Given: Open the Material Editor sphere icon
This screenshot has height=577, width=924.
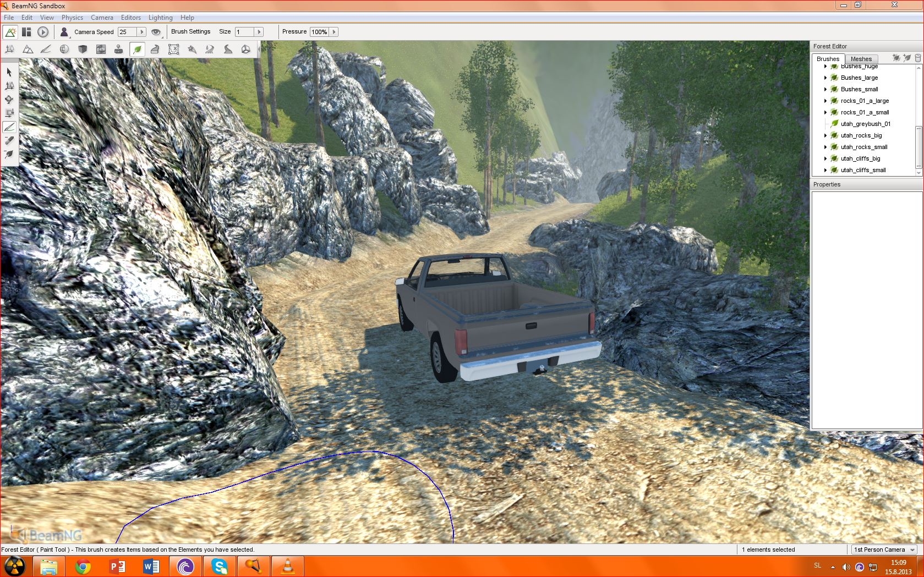Looking at the screenshot, I should tap(64, 50).
